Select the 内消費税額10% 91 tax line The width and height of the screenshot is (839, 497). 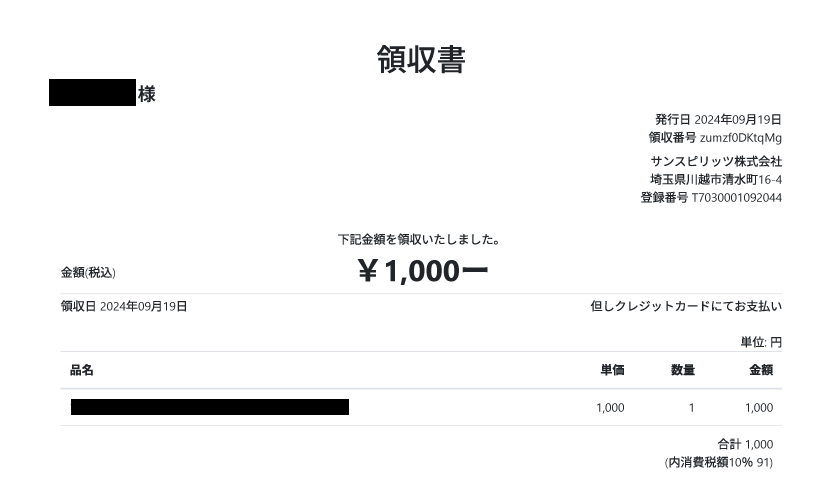click(x=719, y=462)
